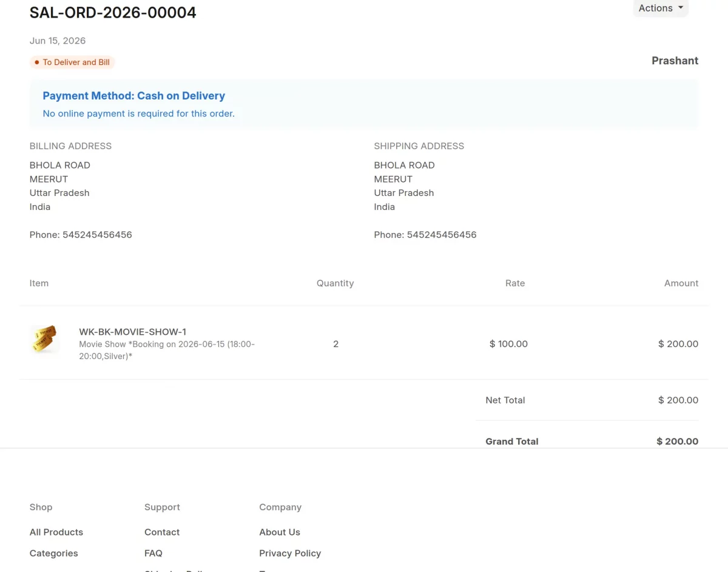Open the About Us link
This screenshot has width=728, height=572.
[280, 532]
